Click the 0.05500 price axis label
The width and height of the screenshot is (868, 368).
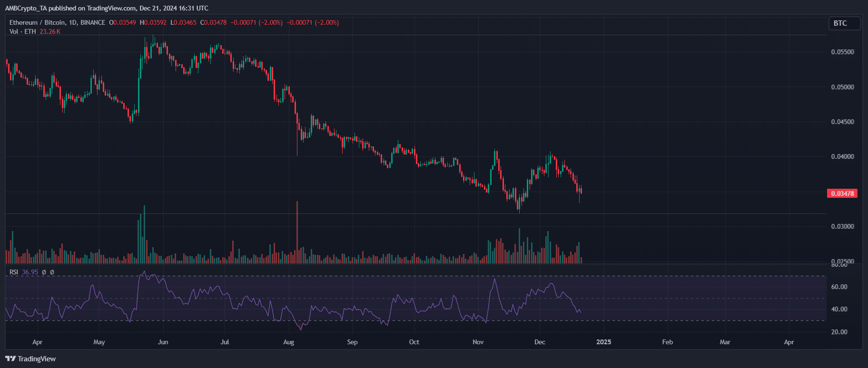tap(842, 52)
